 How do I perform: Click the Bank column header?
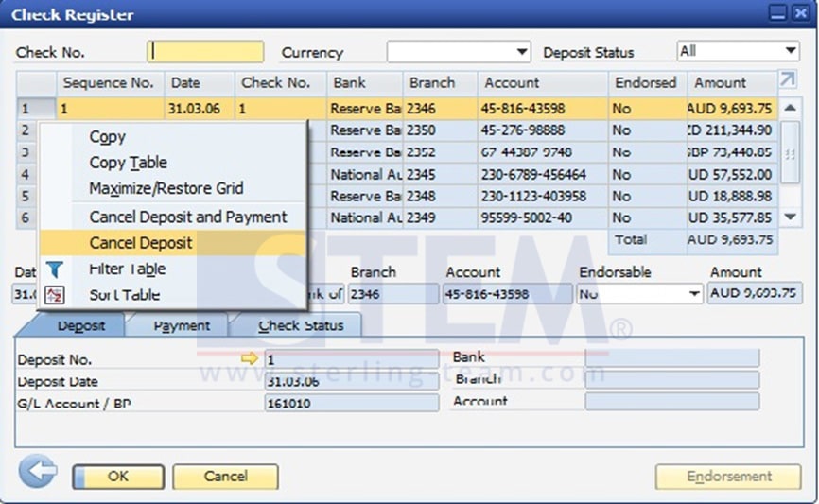[x=365, y=83]
